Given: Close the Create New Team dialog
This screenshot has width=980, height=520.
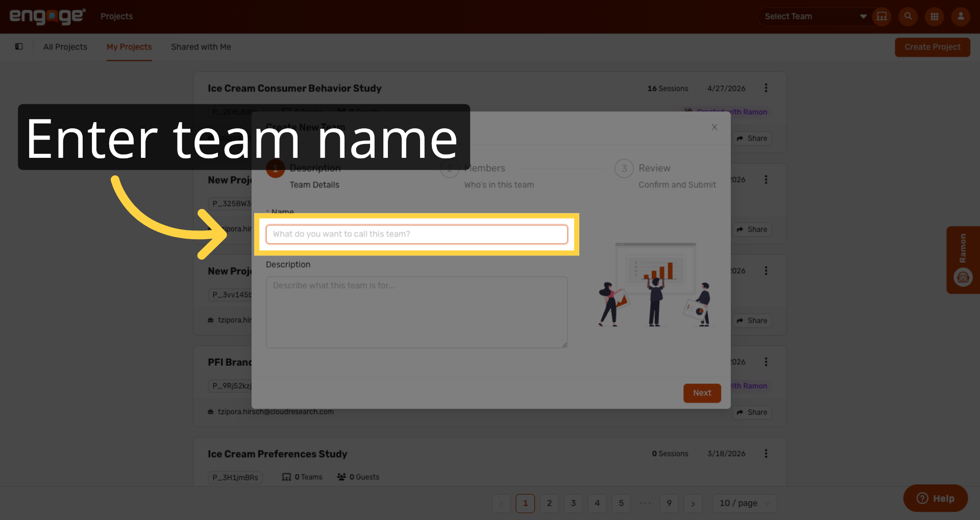Looking at the screenshot, I should (715, 127).
